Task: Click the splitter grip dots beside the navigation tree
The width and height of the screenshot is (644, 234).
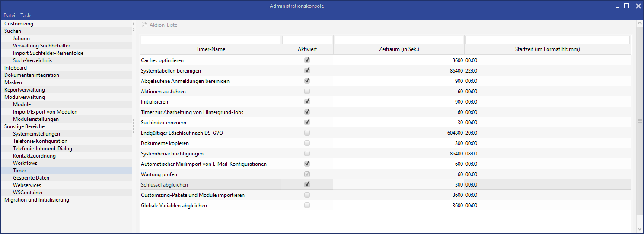Action: point(134,127)
